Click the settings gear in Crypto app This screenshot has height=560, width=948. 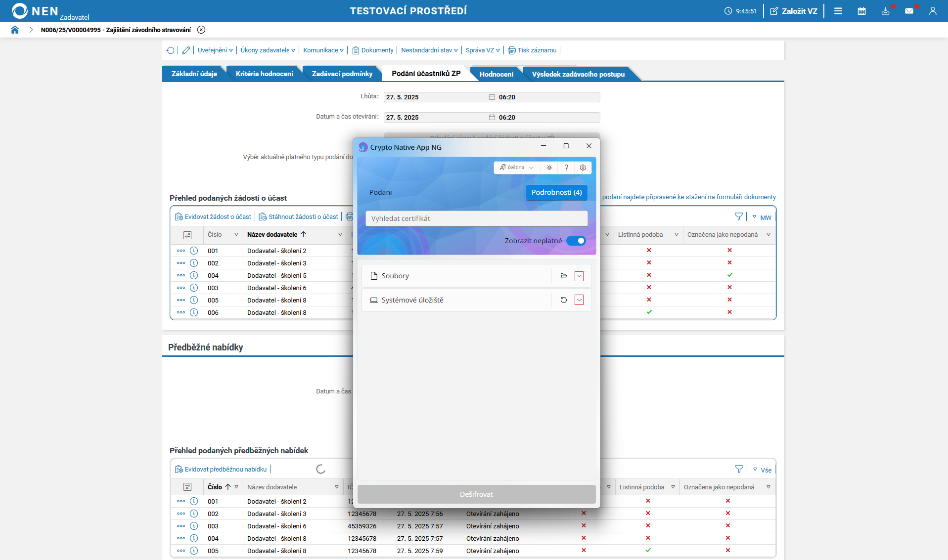pos(583,168)
